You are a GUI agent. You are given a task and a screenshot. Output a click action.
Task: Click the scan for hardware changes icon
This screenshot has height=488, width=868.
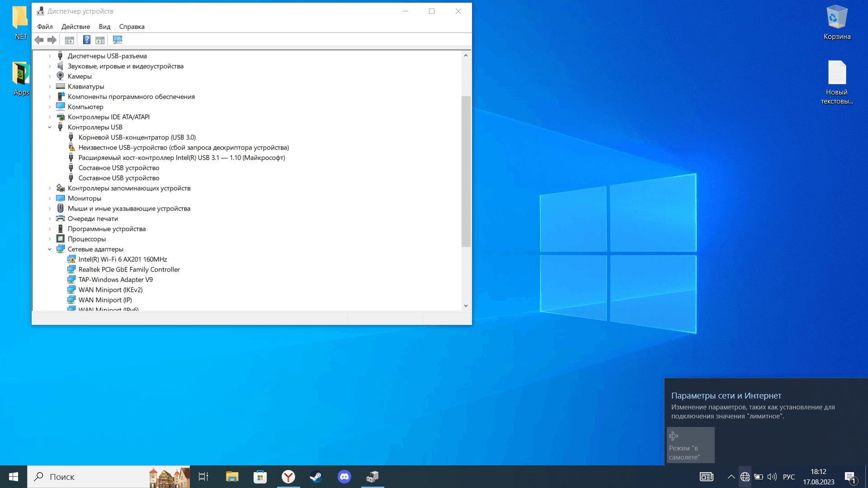(x=118, y=40)
